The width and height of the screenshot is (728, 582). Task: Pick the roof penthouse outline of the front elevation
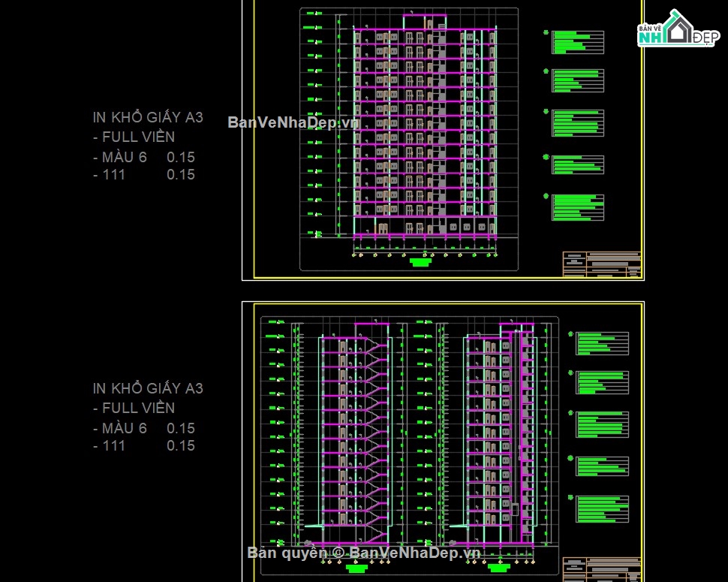coord(424,21)
